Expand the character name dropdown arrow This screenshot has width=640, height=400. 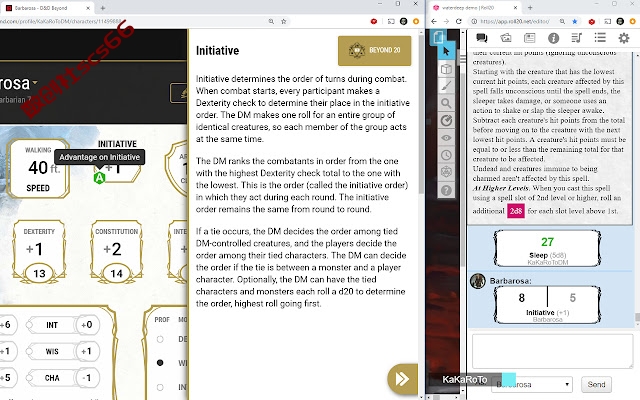point(35,82)
